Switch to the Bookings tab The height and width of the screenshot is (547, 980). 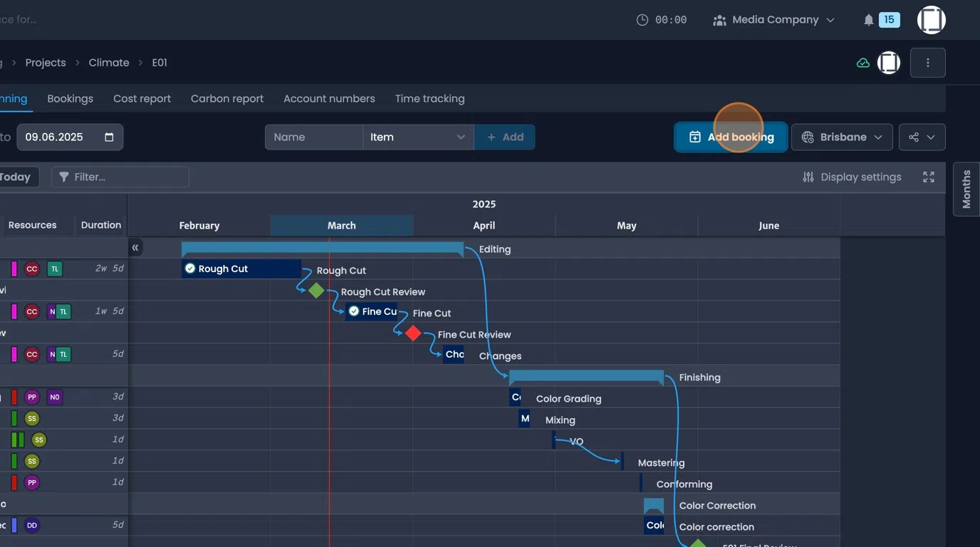(70, 98)
